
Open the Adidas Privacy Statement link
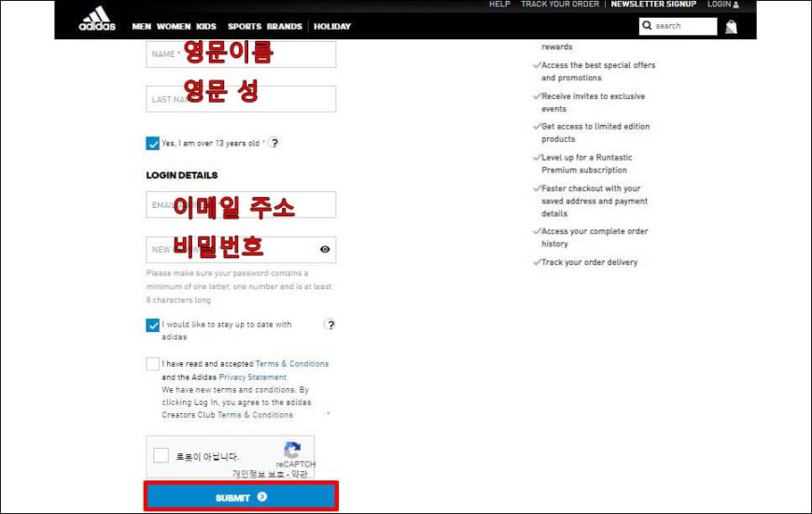click(x=253, y=378)
